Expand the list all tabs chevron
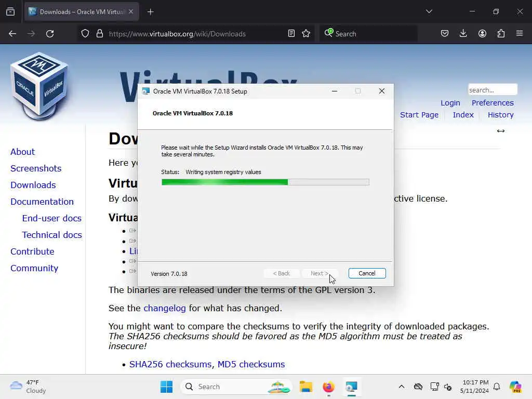This screenshot has height=399, width=532. click(x=429, y=11)
